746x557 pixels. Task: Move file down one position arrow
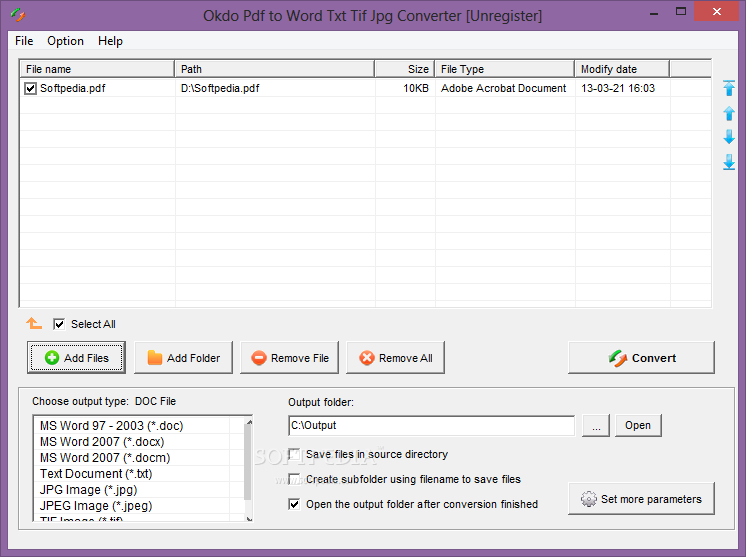pyautogui.click(x=729, y=137)
